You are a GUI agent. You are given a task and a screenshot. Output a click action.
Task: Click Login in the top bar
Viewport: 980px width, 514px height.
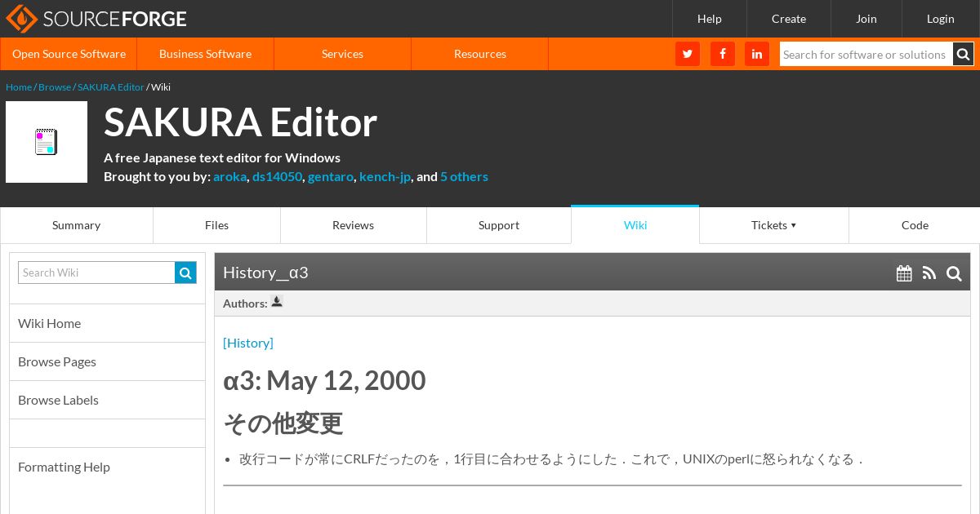click(941, 19)
